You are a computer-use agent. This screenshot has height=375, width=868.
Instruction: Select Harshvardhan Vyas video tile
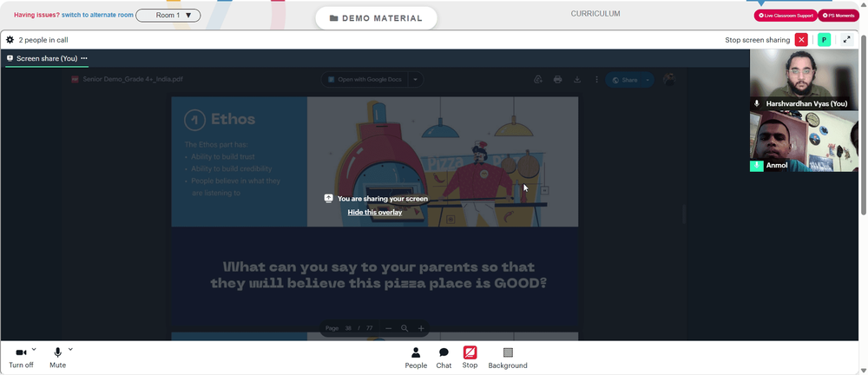[x=804, y=79]
